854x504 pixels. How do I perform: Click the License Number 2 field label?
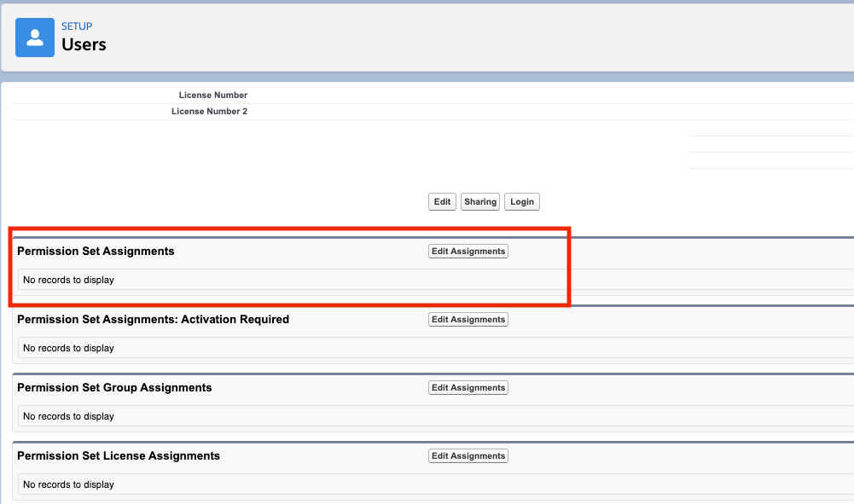209,111
